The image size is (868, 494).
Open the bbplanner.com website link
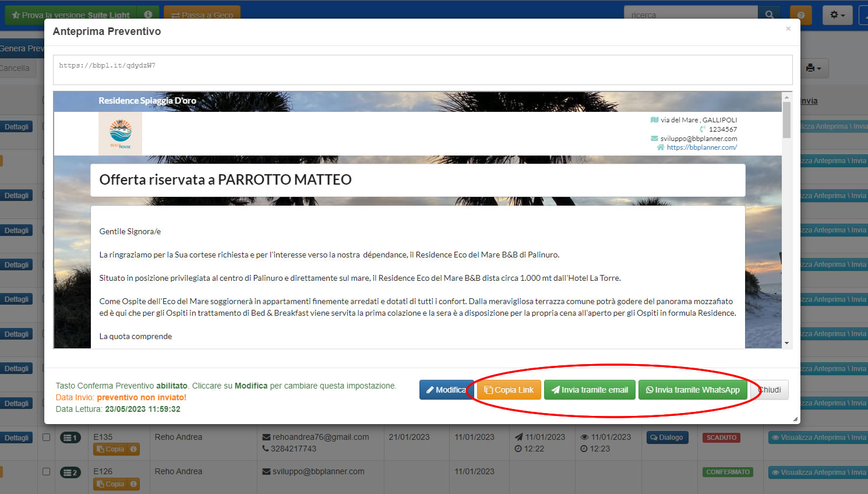coord(701,147)
